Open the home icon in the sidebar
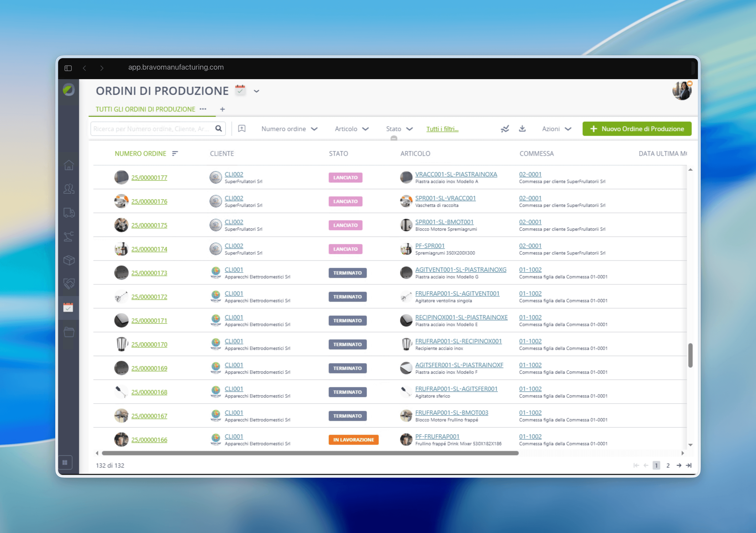This screenshot has width=756, height=533. (69, 165)
